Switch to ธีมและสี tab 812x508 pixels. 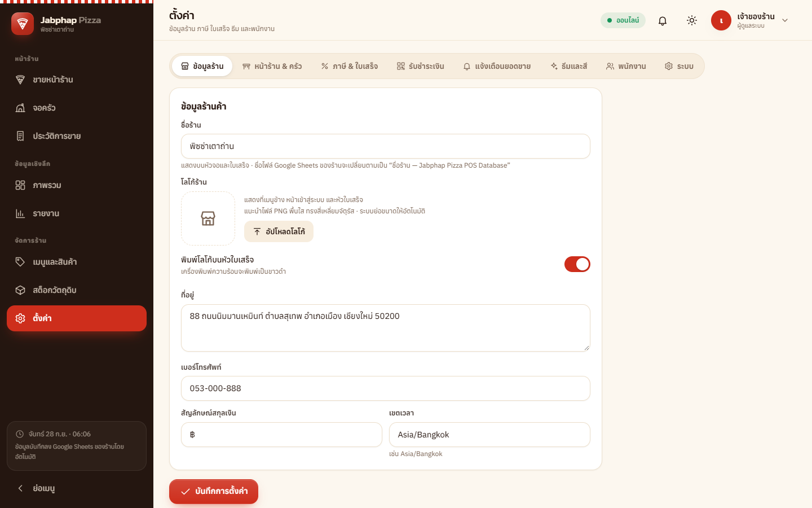(x=569, y=66)
